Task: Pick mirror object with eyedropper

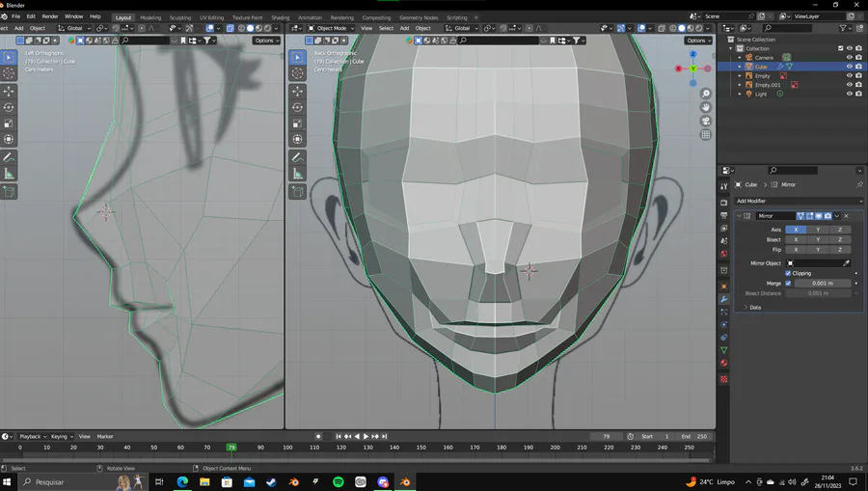Action: 846,263
